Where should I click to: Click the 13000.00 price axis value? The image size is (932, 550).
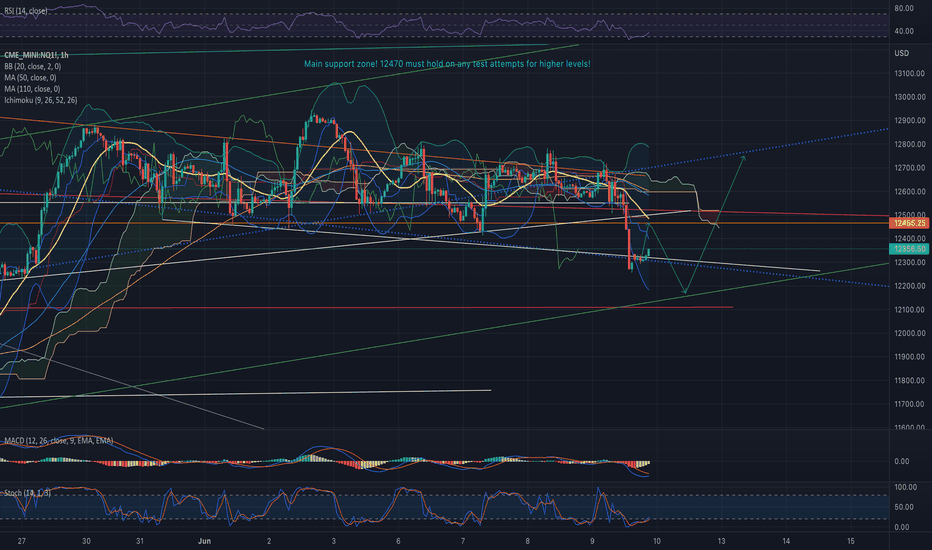pos(909,97)
